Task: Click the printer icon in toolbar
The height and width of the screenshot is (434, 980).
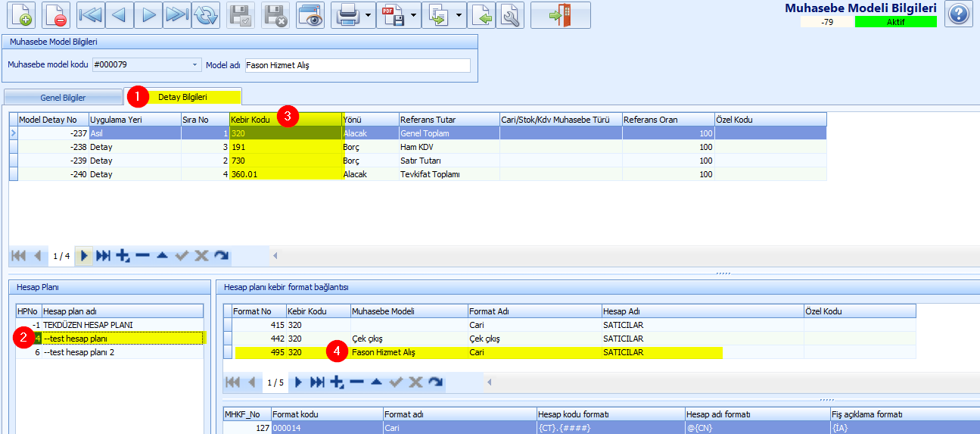Action: tap(347, 15)
